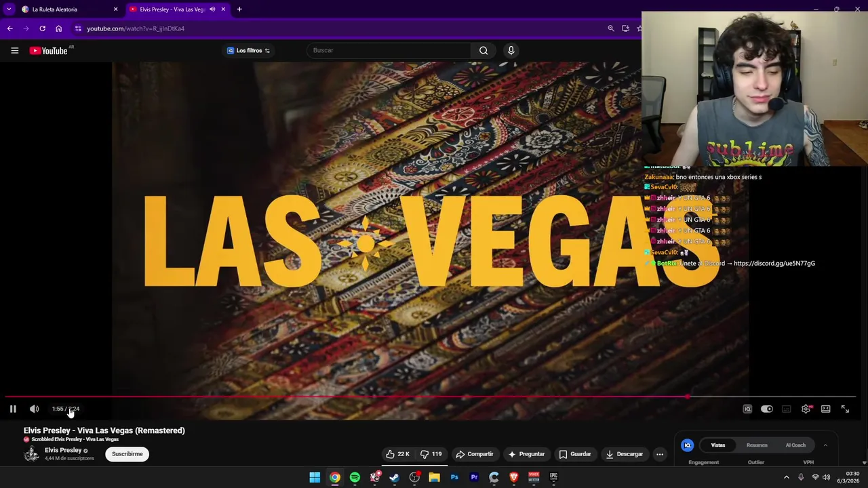Open the Windows Start menu
Image resolution: width=868 pixels, height=488 pixels.
coord(315,478)
